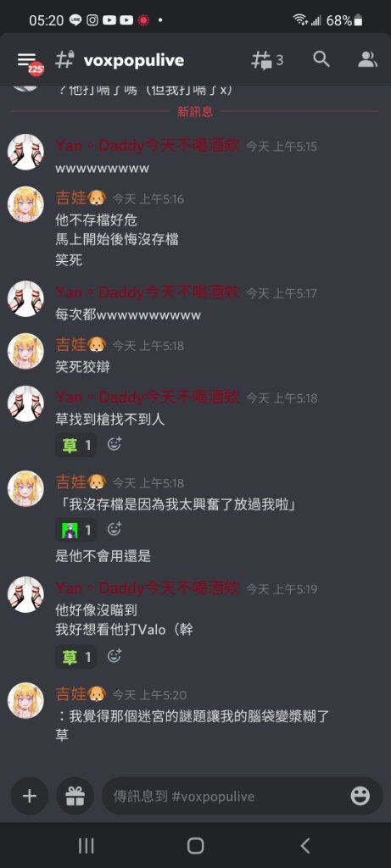Tap the plus attachment button
Viewport: 391px width, 868px height.
coord(29,796)
